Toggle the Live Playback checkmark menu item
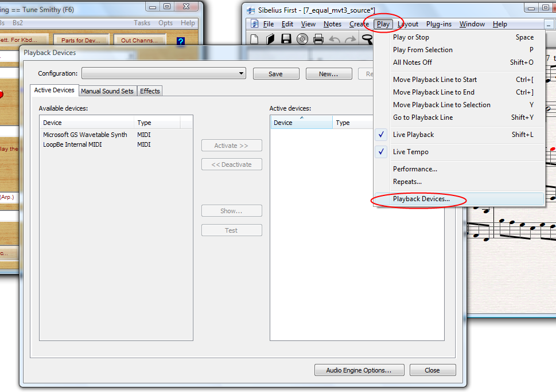The height and width of the screenshot is (392, 556). tap(460, 135)
